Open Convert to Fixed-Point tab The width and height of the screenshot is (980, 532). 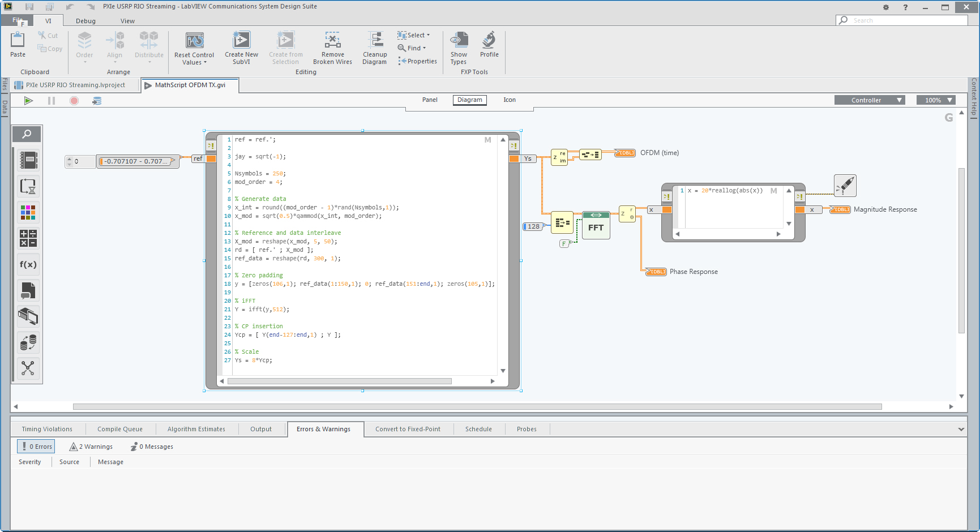click(408, 429)
